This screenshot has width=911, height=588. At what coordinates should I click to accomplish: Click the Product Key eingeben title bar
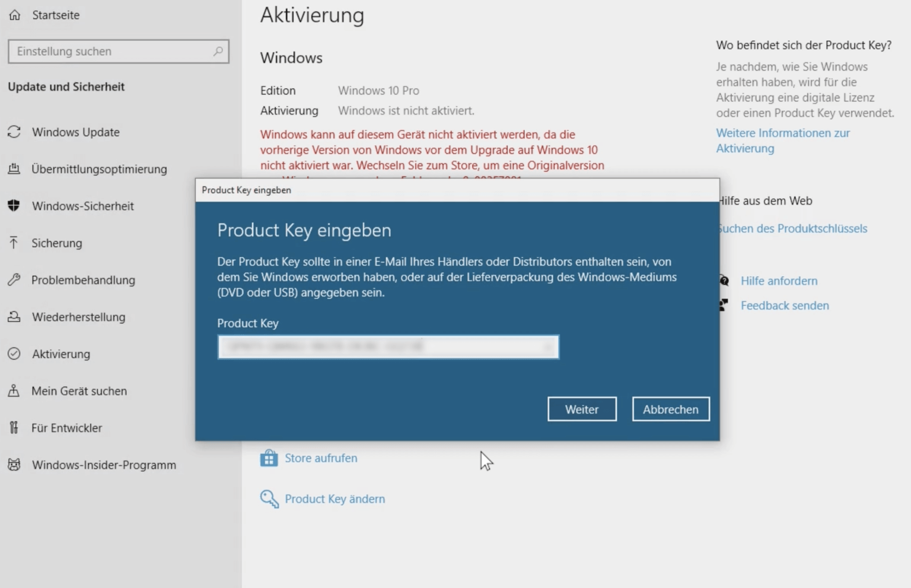click(x=457, y=190)
